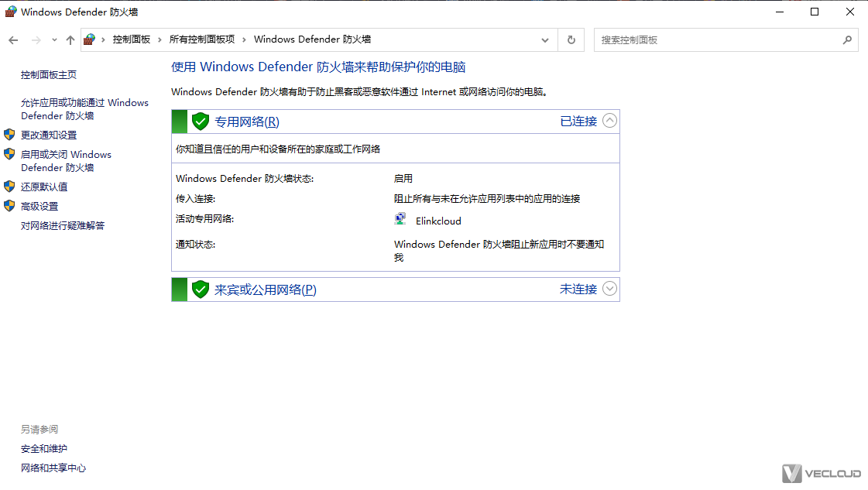Close the Windows Defender 防火墙 window
The image size is (868, 490).
click(849, 12)
